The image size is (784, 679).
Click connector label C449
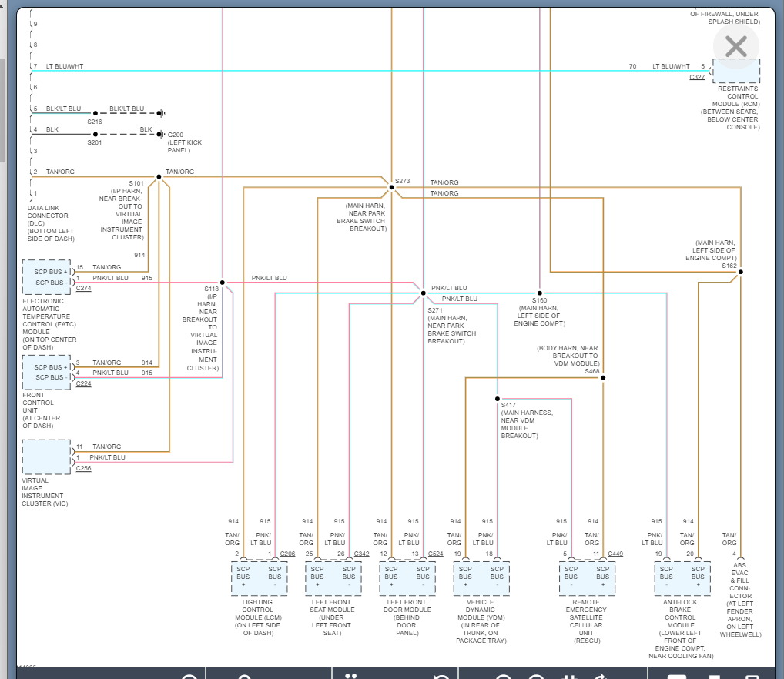615,554
